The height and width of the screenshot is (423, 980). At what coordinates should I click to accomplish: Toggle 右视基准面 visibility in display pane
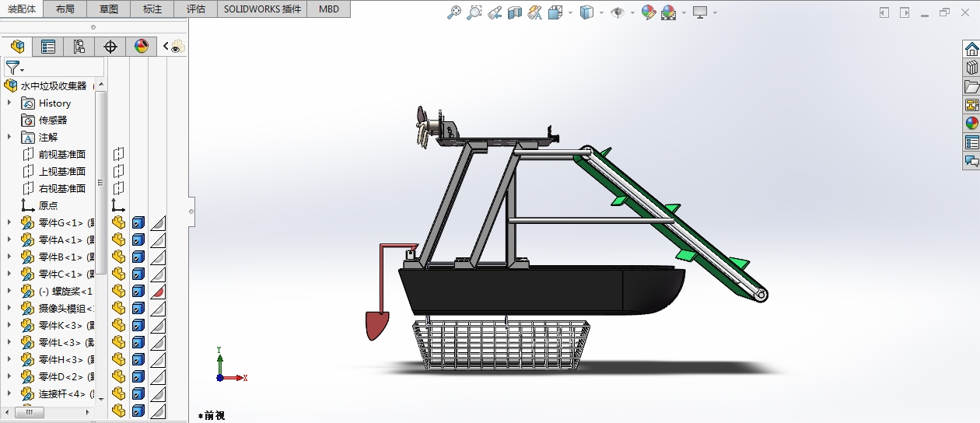[118, 188]
